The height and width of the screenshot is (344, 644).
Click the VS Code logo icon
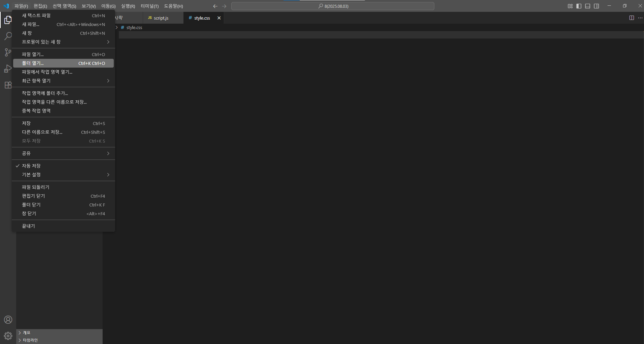6,6
